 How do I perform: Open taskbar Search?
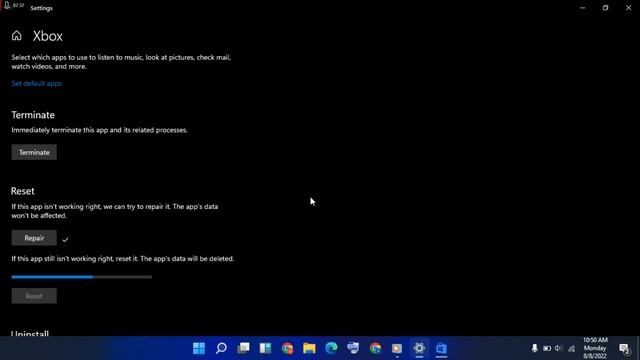click(x=221, y=348)
